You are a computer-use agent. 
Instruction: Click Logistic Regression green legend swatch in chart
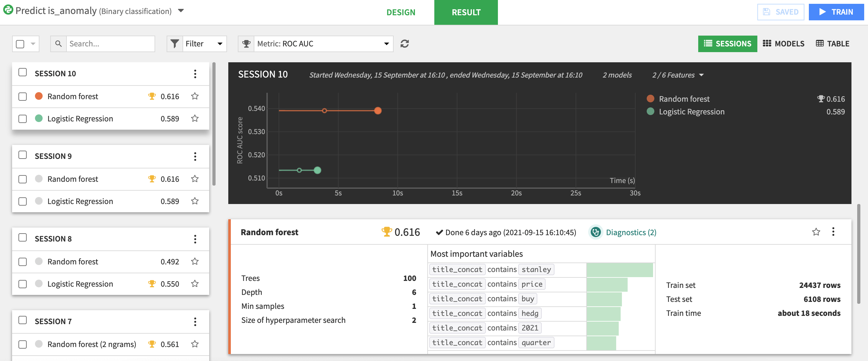coord(650,112)
